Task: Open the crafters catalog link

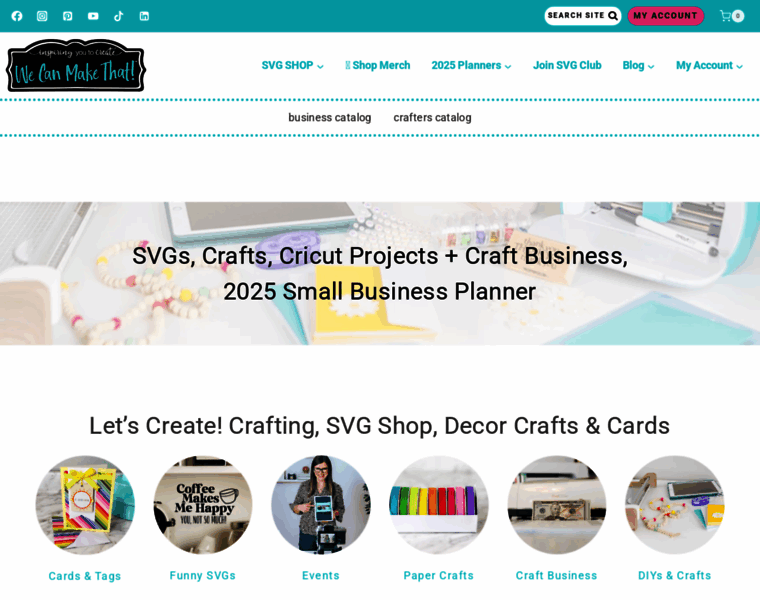Action: pyautogui.click(x=432, y=118)
